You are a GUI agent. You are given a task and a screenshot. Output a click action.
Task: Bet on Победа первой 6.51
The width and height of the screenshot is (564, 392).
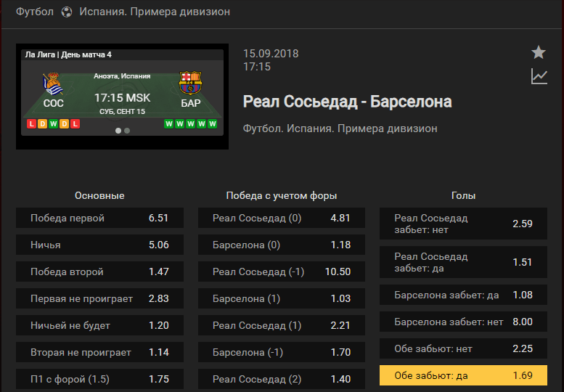point(99,218)
